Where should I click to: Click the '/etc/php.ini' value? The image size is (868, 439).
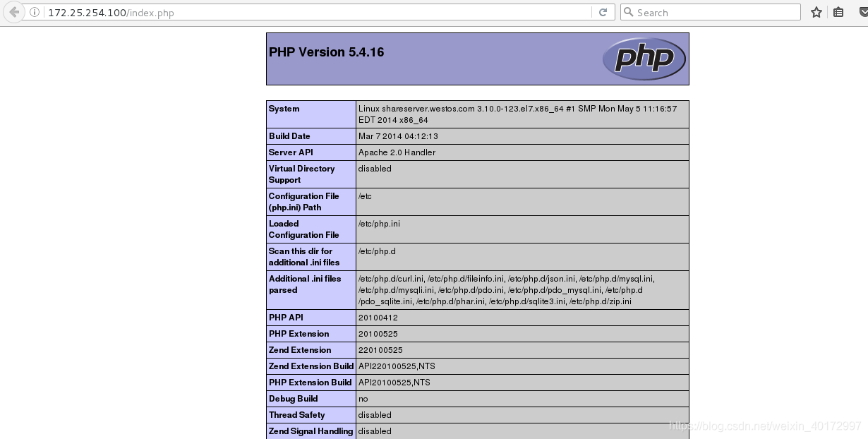click(379, 224)
